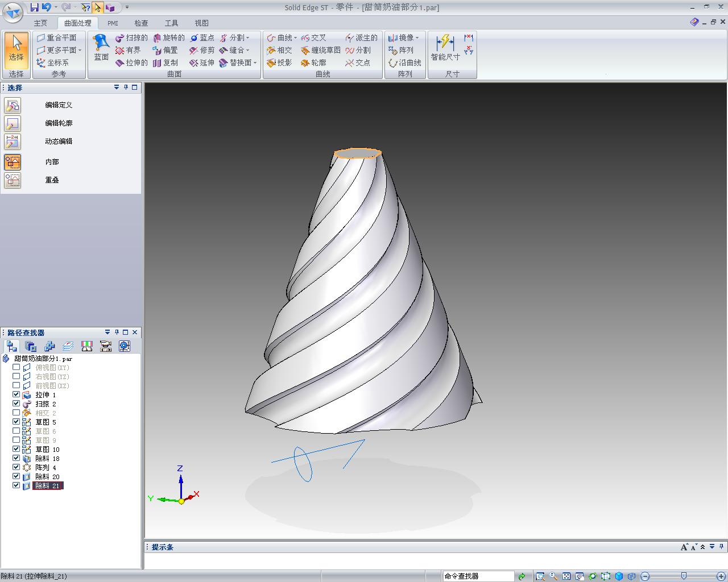The width and height of the screenshot is (728, 582).
Task: Click the 阵列 pattern button
Action: tap(401, 50)
